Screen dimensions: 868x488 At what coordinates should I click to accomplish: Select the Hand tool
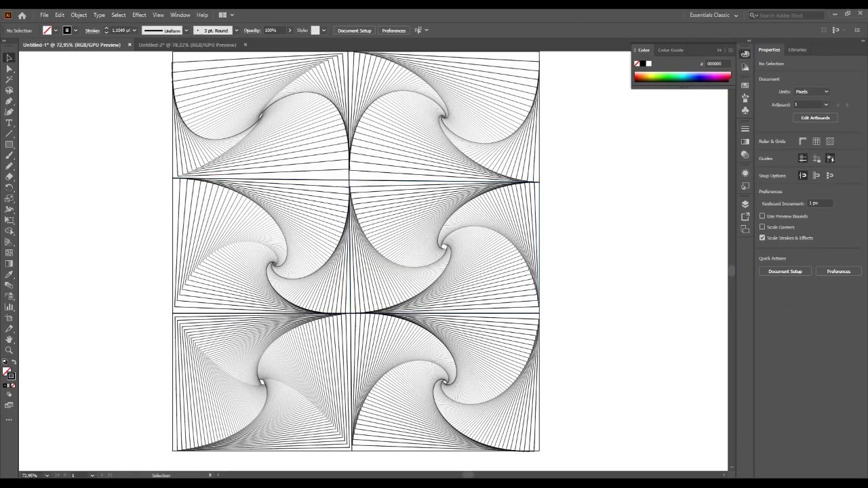[x=9, y=340]
